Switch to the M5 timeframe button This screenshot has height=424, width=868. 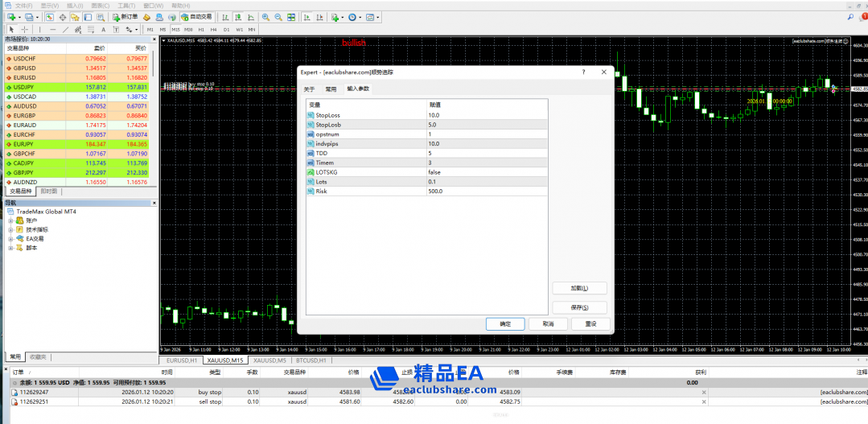click(162, 30)
